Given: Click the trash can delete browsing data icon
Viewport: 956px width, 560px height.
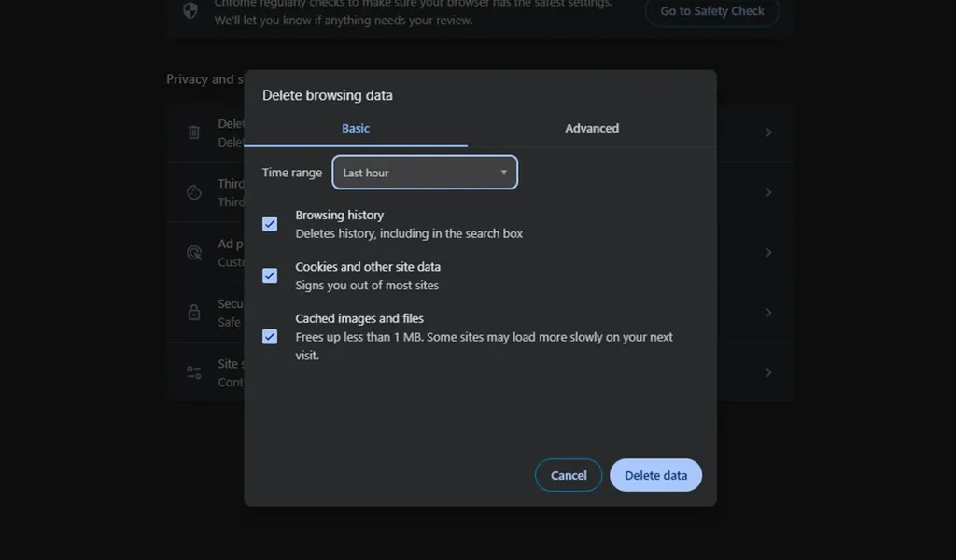Looking at the screenshot, I should (194, 133).
